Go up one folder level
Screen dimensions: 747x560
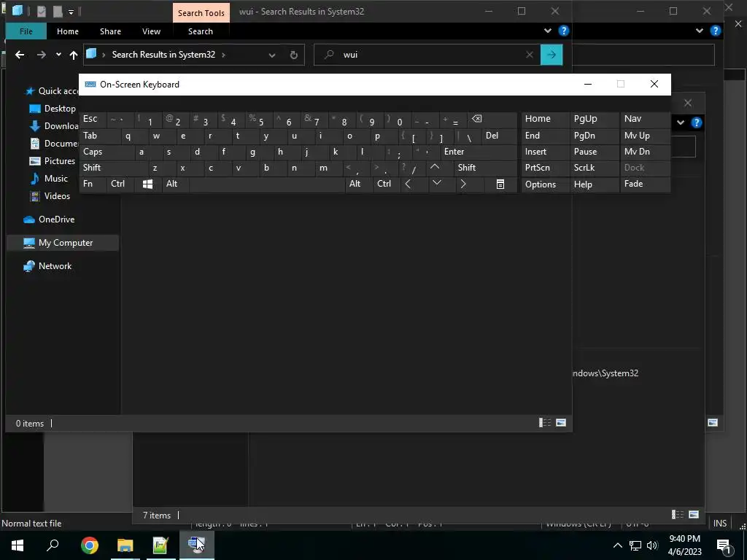(x=74, y=55)
